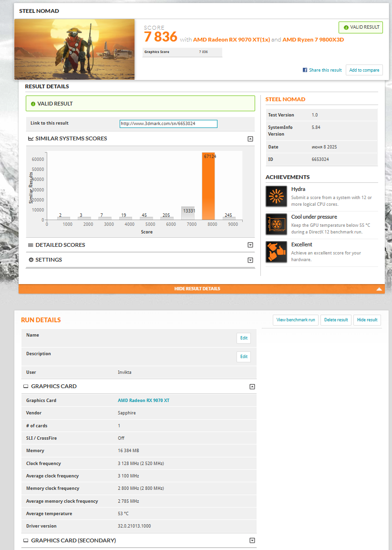Image resolution: width=392 pixels, height=550 pixels.
Task: Click the Cool under pressure achievement title
Action: 314,217
